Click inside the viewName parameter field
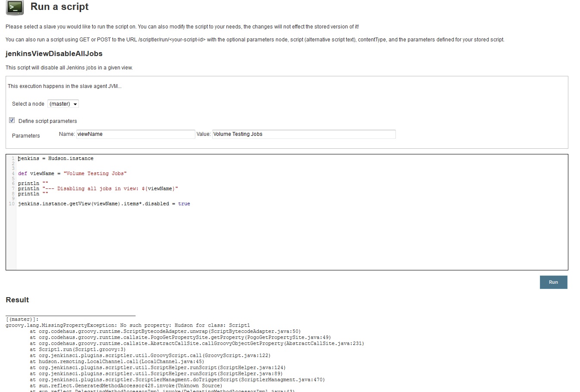The image size is (580, 392). tap(135, 134)
